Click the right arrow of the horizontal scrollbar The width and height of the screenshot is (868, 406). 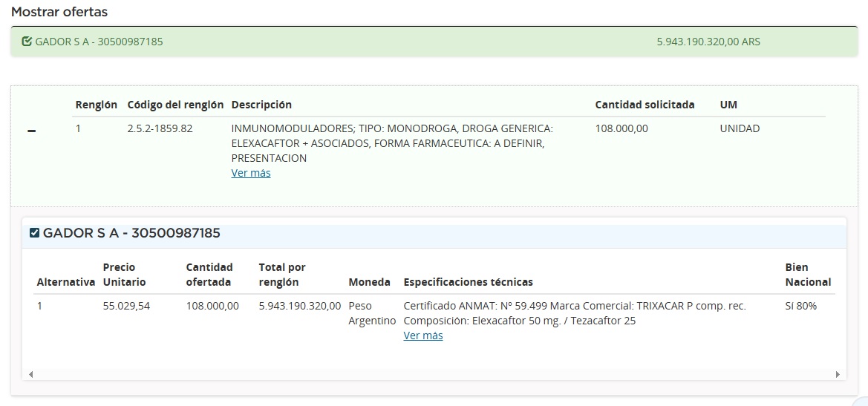coord(838,375)
